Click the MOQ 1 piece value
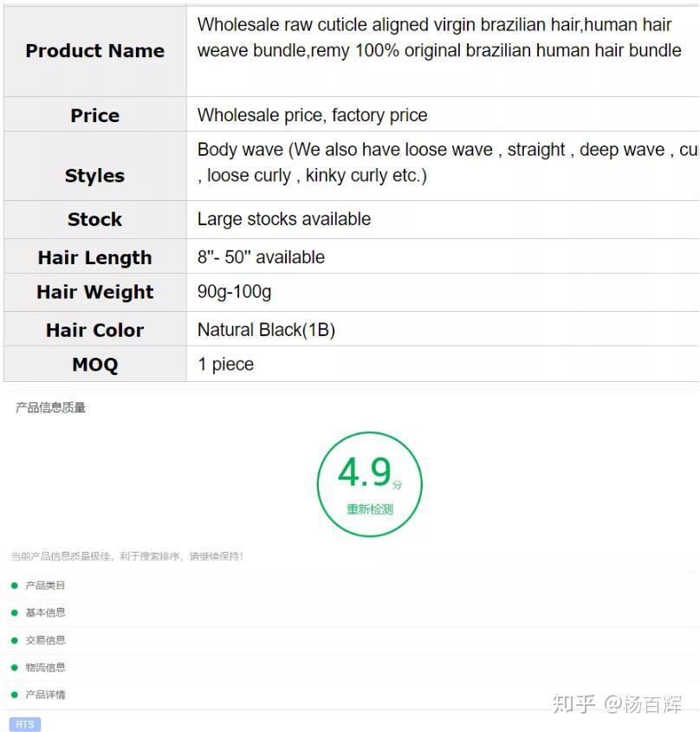The image size is (700, 732). pyautogui.click(x=225, y=364)
